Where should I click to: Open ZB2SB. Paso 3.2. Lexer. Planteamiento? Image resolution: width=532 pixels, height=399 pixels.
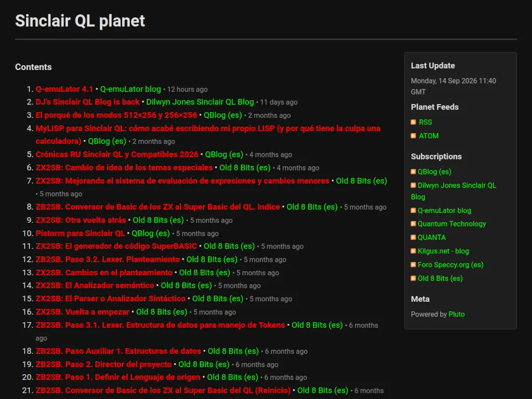108,260
